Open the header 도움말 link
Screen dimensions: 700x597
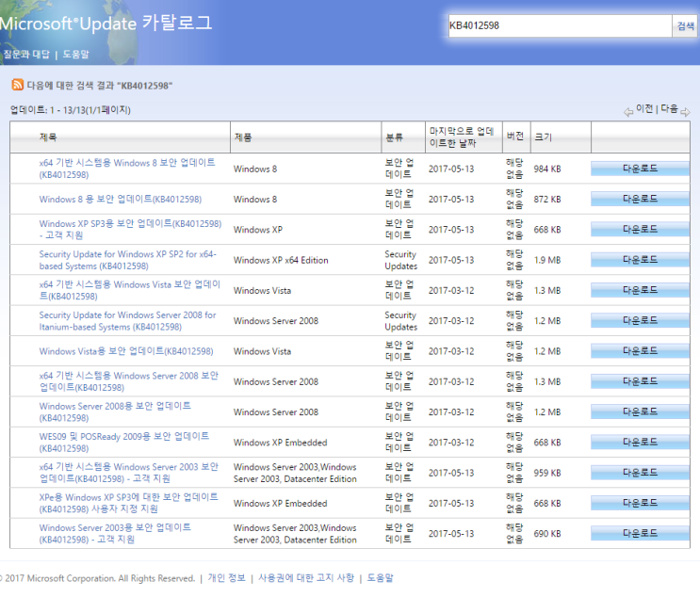75,55
